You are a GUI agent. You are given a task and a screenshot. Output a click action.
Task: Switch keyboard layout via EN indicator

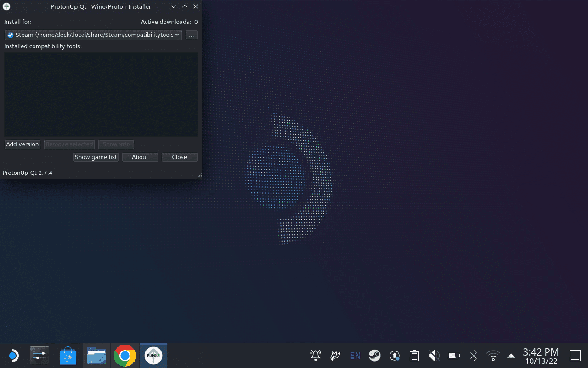[x=355, y=356]
